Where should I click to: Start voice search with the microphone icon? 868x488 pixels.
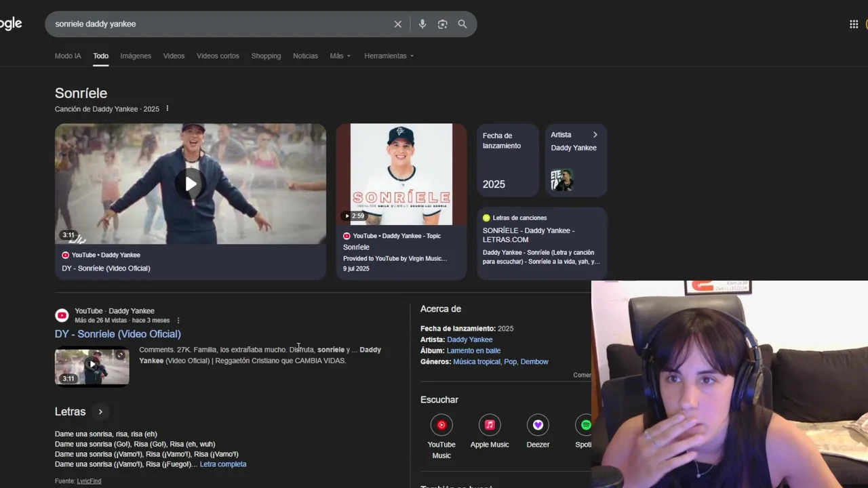tap(422, 24)
